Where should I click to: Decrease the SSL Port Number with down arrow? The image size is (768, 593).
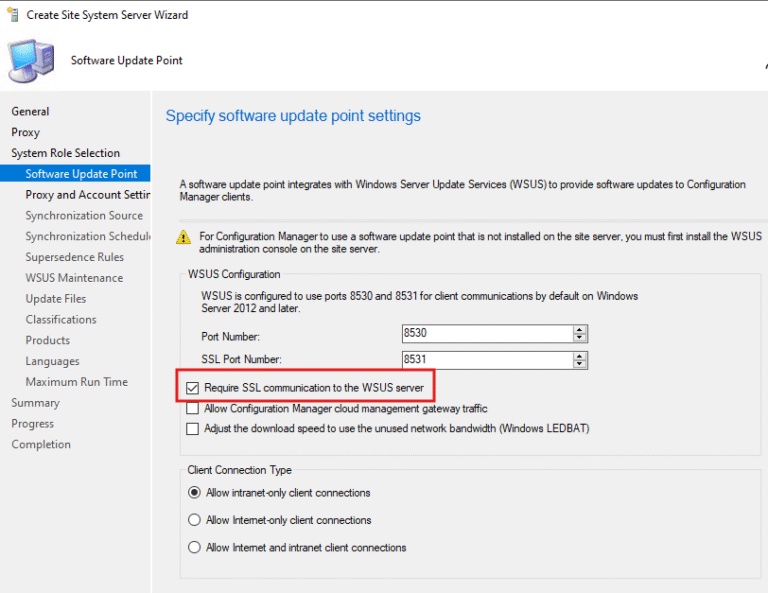579,363
